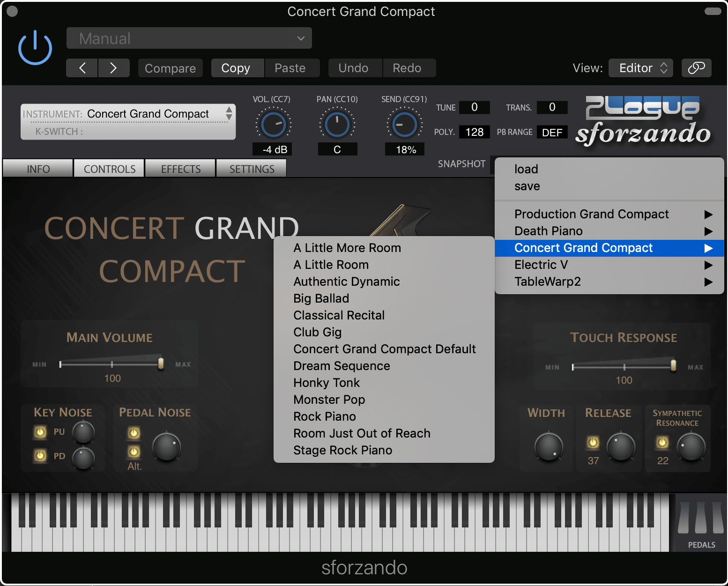Select the Big Ballad snapshot
The image size is (728, 586).
tap(384, 298)
